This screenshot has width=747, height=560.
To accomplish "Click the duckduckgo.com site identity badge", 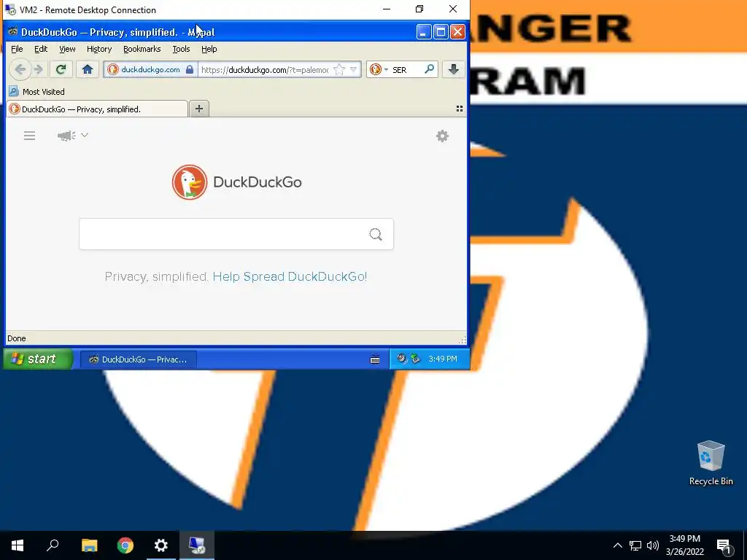I will click(150, 69).
